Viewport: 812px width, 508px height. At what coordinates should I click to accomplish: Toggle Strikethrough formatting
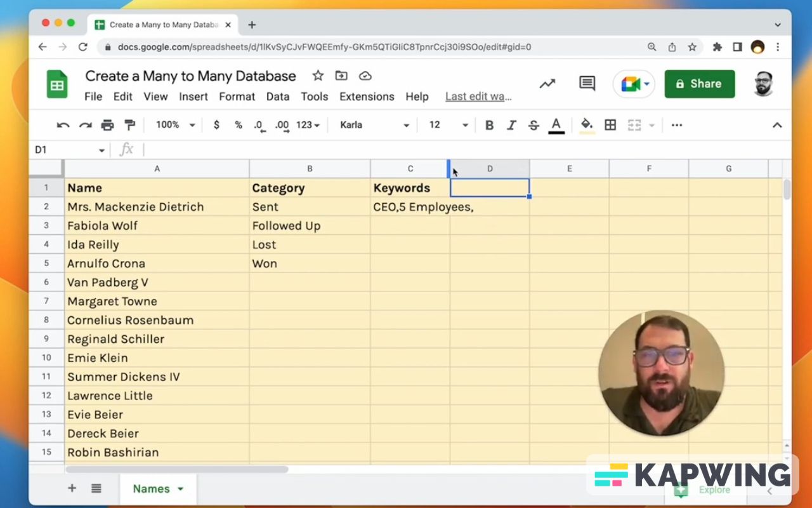click(x=534, y=125)
